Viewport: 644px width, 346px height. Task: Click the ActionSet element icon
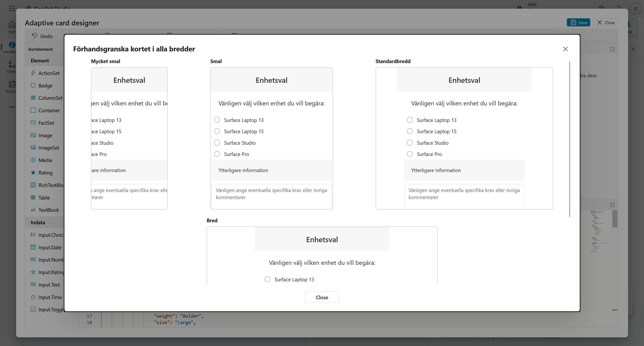[x=33, y=73]
